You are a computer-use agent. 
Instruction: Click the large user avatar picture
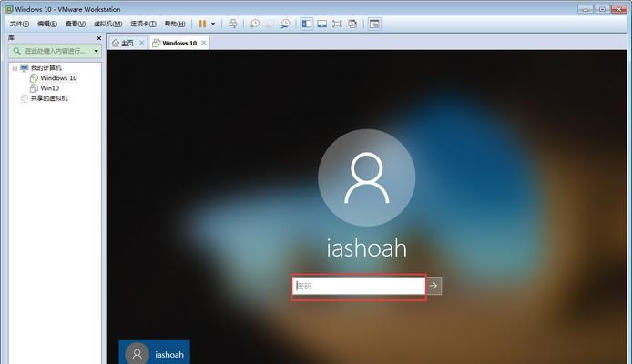[366, 177]
